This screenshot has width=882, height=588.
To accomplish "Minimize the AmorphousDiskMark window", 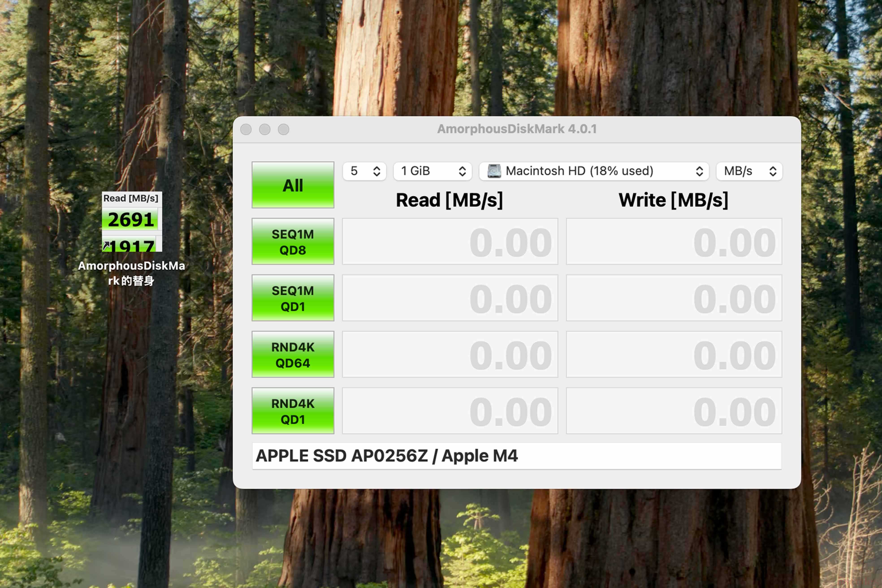I will (x=265, y=129).
